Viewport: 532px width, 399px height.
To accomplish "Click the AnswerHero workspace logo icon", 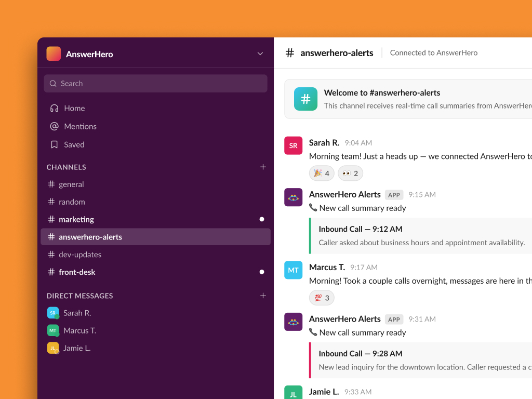I will 54,54.
